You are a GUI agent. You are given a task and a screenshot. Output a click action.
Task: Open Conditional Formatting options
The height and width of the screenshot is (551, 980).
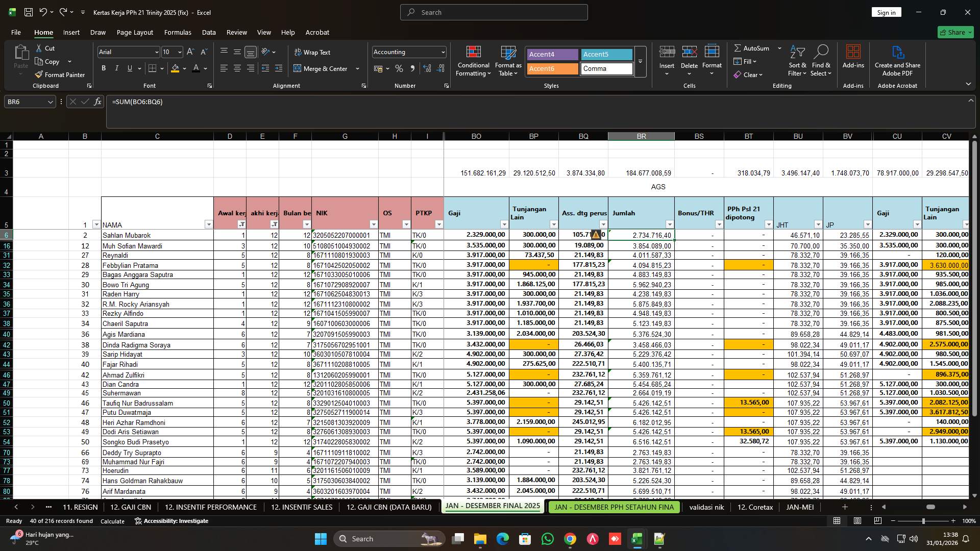pyautogui.click(x=473, y=60)
